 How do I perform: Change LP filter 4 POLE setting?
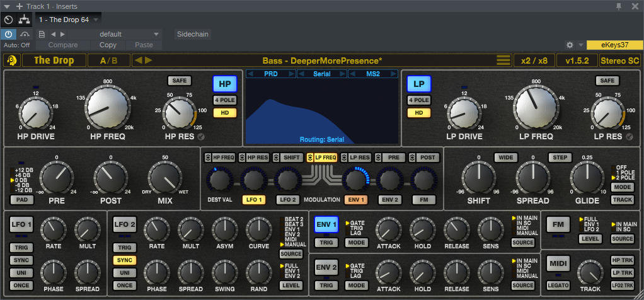418,100
